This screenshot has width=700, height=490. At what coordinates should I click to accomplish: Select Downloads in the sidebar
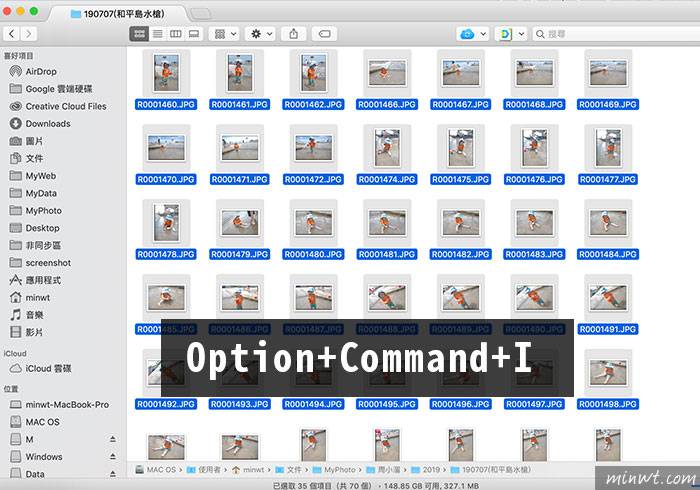point(47,123)
